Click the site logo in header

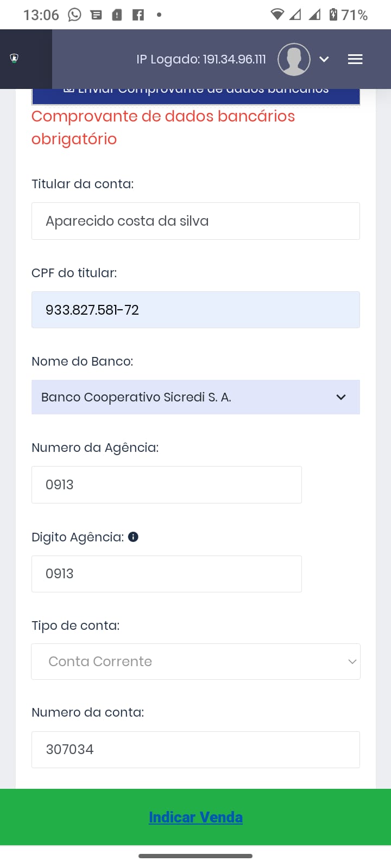click(15, 59)
